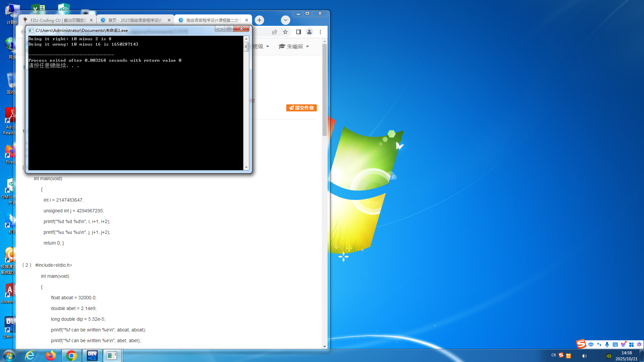Screen dimensions: 644x362
Task: Open the volume control in tray
Action: (584, 356)
